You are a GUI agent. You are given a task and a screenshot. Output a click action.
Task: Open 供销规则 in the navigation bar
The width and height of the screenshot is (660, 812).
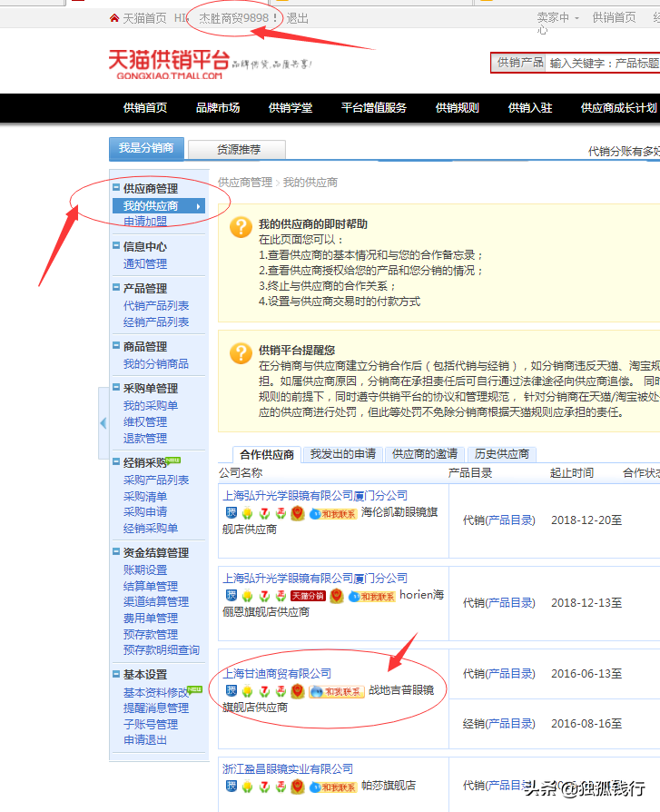coord(457,108)
